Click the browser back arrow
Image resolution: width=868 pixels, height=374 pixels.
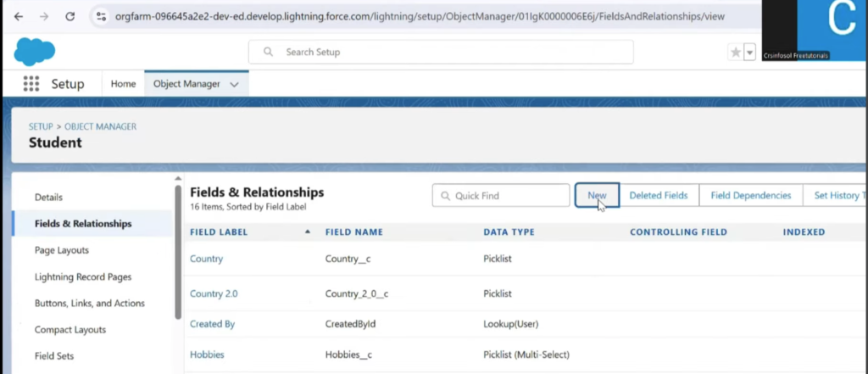(x=19, y=16)
